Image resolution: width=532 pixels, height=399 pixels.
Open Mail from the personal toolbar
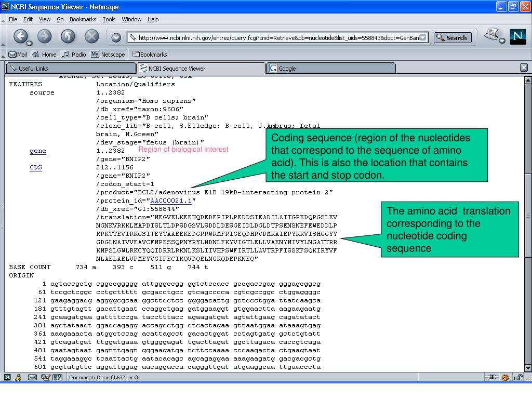click(18, 54)
